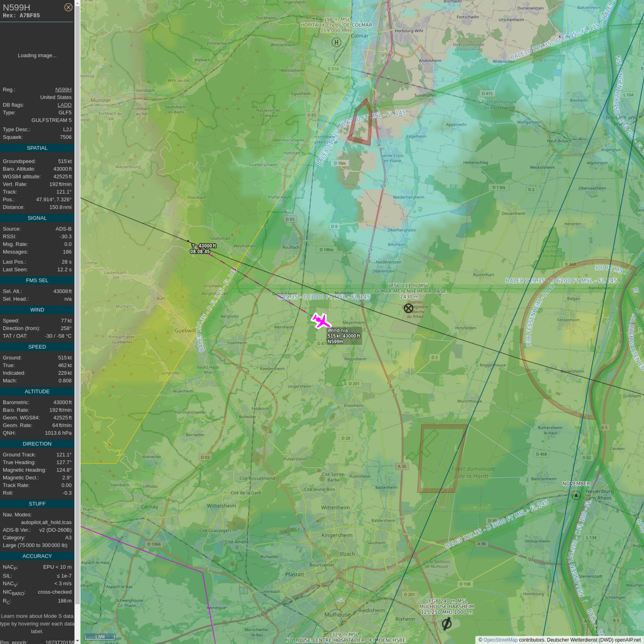This screenshot has width=644, height=644.
Task: Open the OpenStreetMap attribution link
Action: [x=500, y=640]
